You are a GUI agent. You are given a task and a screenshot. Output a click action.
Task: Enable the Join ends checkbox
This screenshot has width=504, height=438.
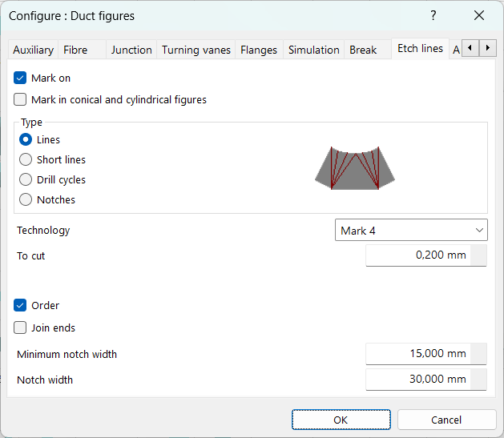click(21, 327)
